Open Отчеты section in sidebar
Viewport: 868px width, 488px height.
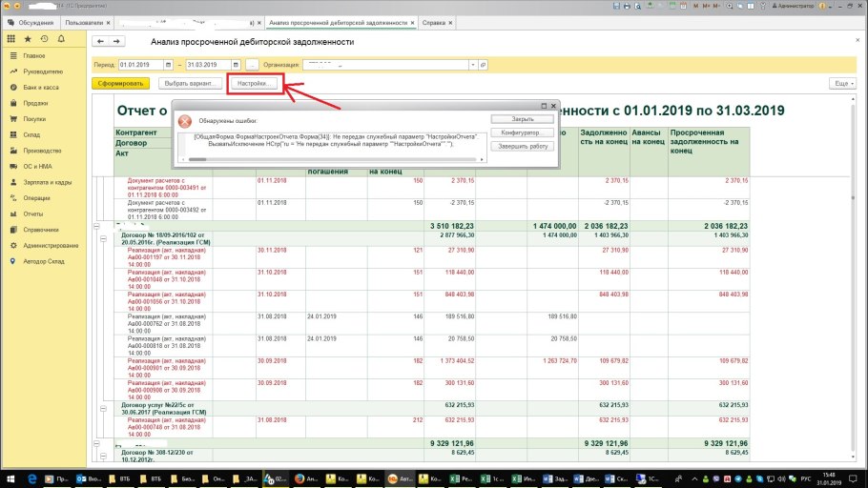coord(33,213)
